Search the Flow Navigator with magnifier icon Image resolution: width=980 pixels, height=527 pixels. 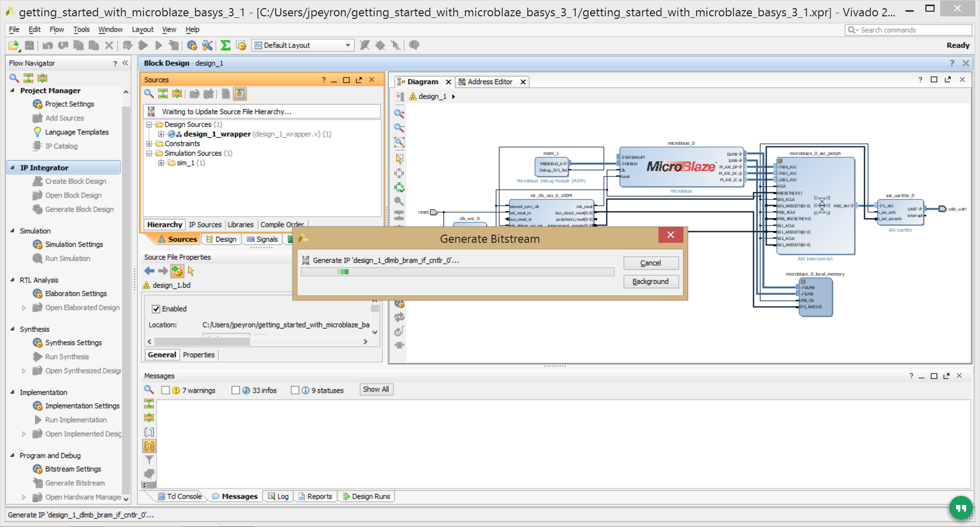tap(14, 78)
